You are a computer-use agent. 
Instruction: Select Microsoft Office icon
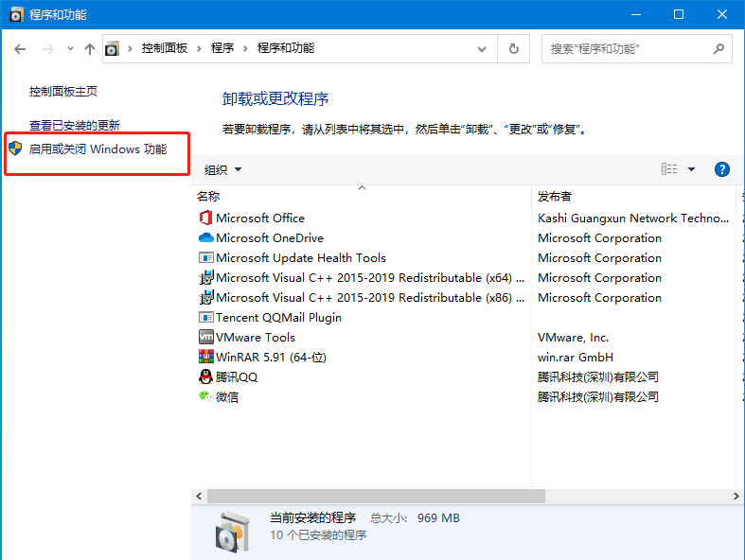tap(205, 218)
